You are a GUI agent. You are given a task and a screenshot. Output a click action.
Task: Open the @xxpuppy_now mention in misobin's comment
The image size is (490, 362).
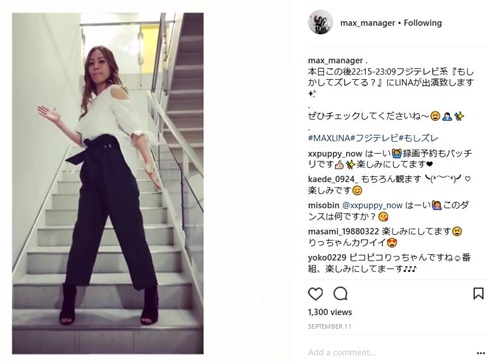point(372,205)
